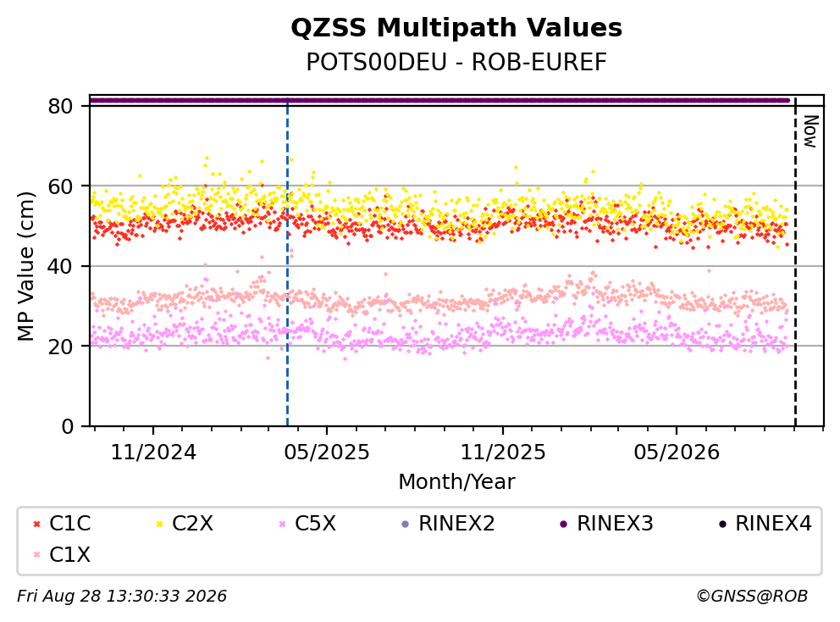Click the QZSS Multipath Values title
The height and width of the screenshot is (622, 840).
tap(456, 27)
